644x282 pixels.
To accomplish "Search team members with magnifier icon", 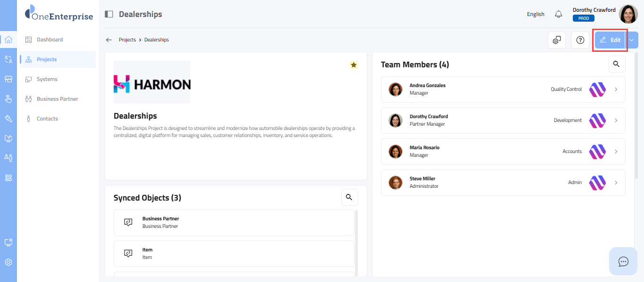I will click(x=617, y=64).
